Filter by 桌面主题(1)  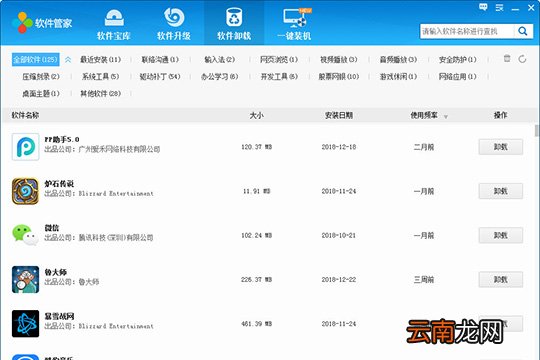click(x=41, y=93)
